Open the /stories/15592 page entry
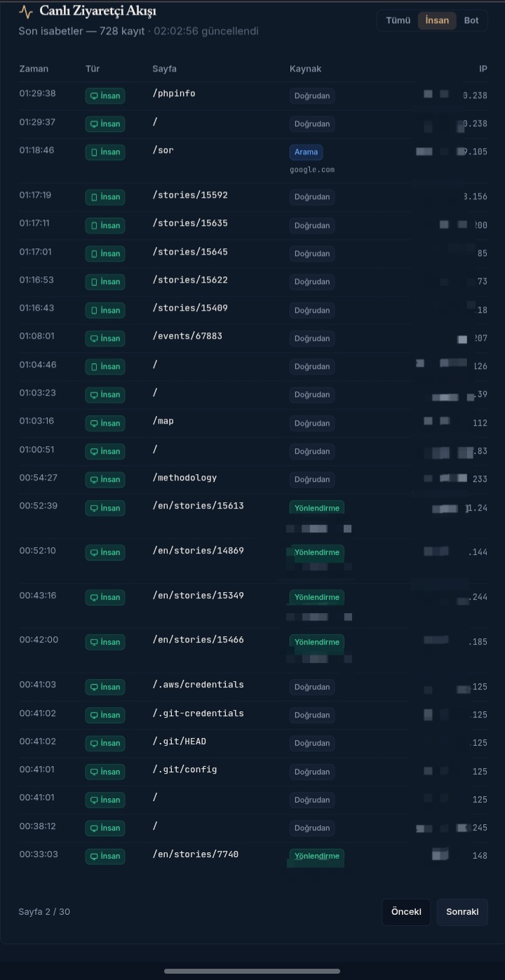The image size is (505, 980). coord(190,195)
